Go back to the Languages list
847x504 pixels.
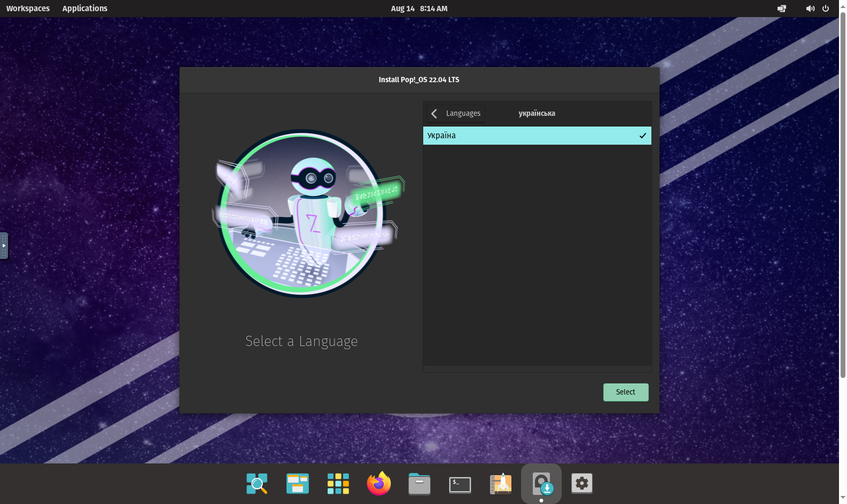tap(456, 113)
